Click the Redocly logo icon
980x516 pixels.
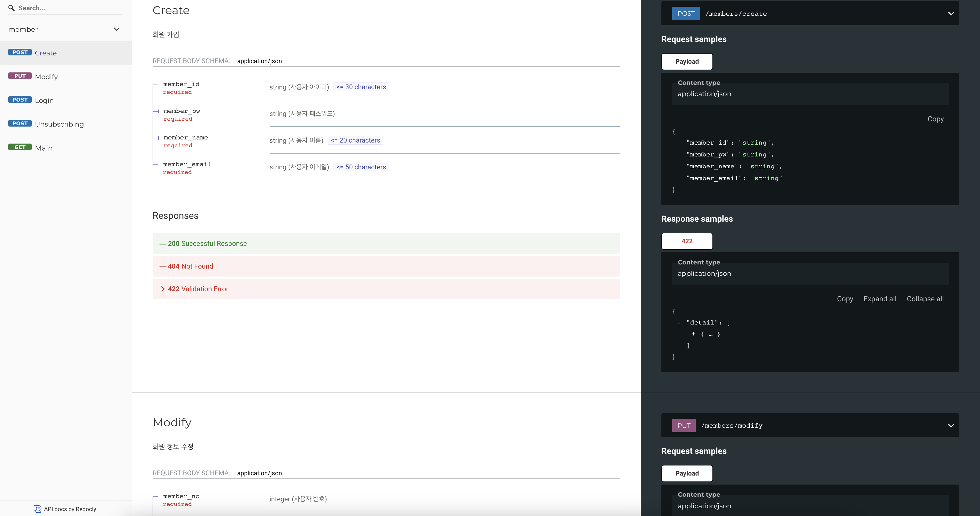click(x=37, y=509)
